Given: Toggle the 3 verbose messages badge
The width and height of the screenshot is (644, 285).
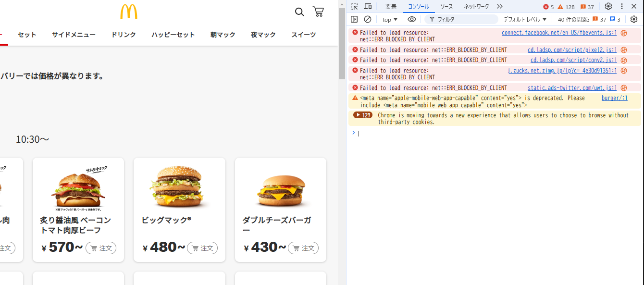Looking at the screenshot, I should (615, 19).
